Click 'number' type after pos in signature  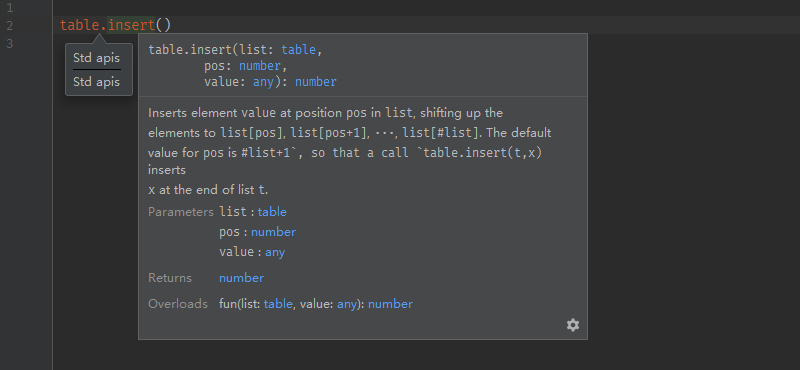tap(260, 66)
